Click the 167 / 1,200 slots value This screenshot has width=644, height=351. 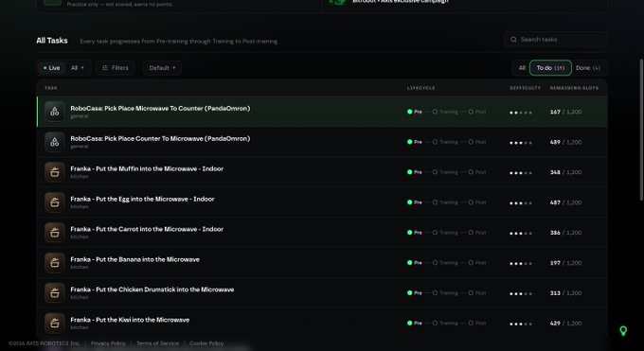pyautogui.click(x=565, y=112)
